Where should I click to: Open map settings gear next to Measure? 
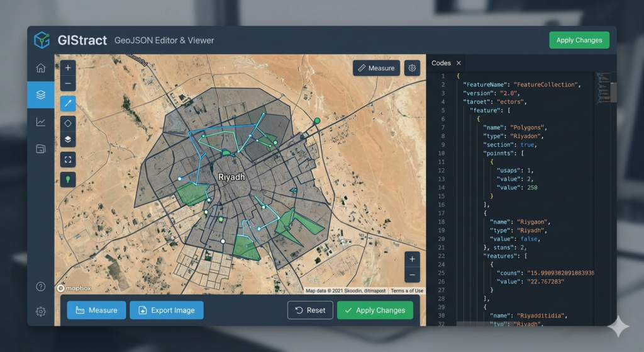pyautogui.click(x=412, y=68)
